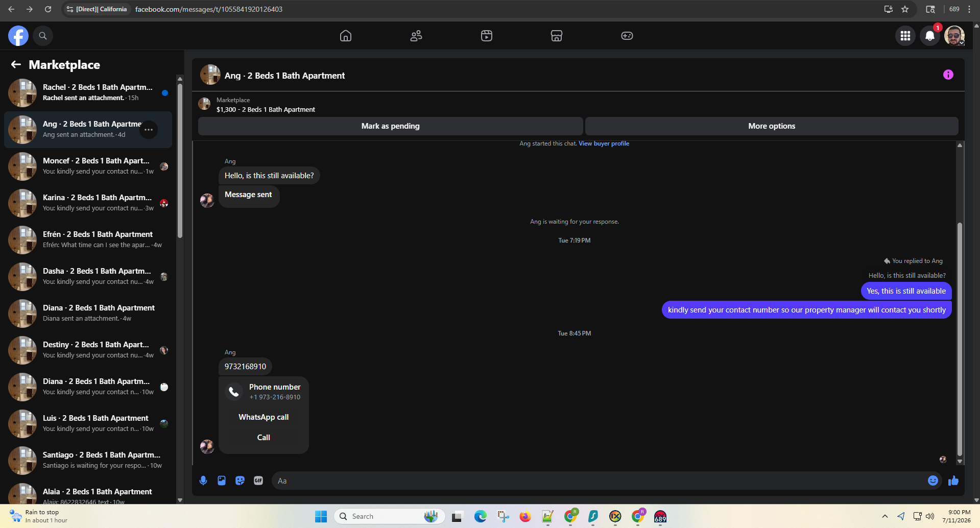Image resolution: width=980 pixels, height=528 pixels.
Task: Bookmark this page with star icon
Action: coord(905,9)
